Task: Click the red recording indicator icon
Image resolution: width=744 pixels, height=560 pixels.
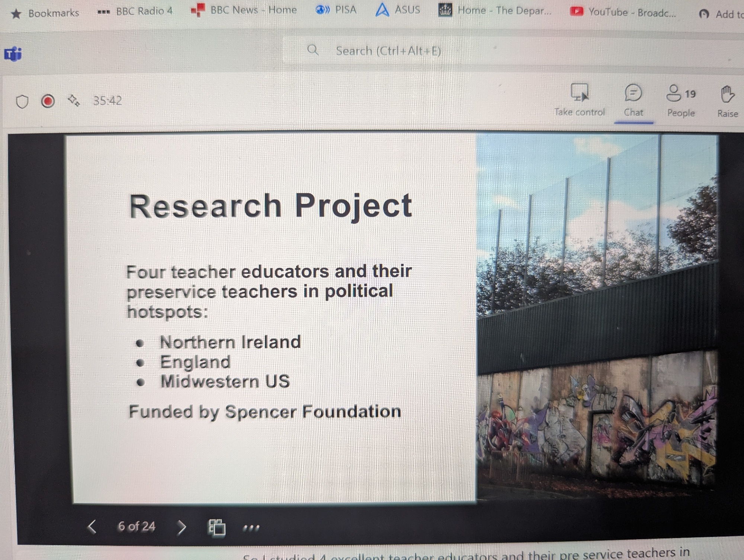Action: point(48,101)
